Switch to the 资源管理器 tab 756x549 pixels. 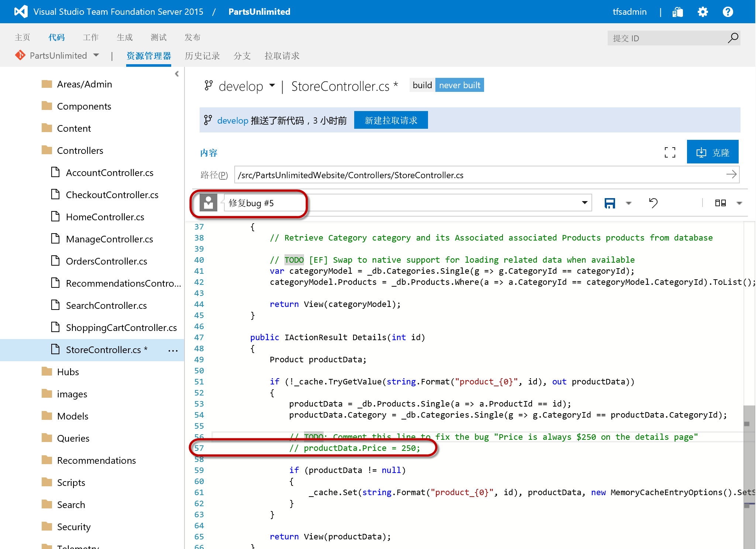tap(149, 56)
